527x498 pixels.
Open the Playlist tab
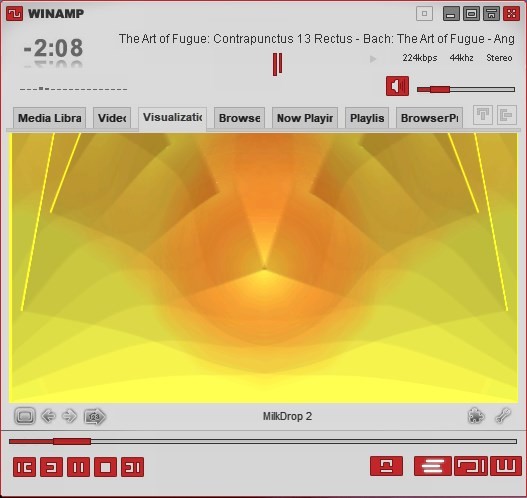(367, 118)
